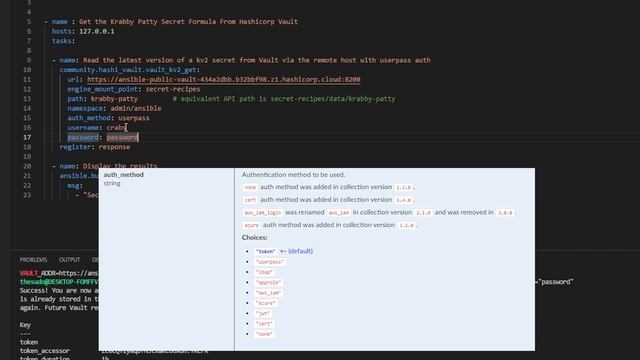Click 'register: response' on line 18
The image size is (640, 360).
coord(95,147)
